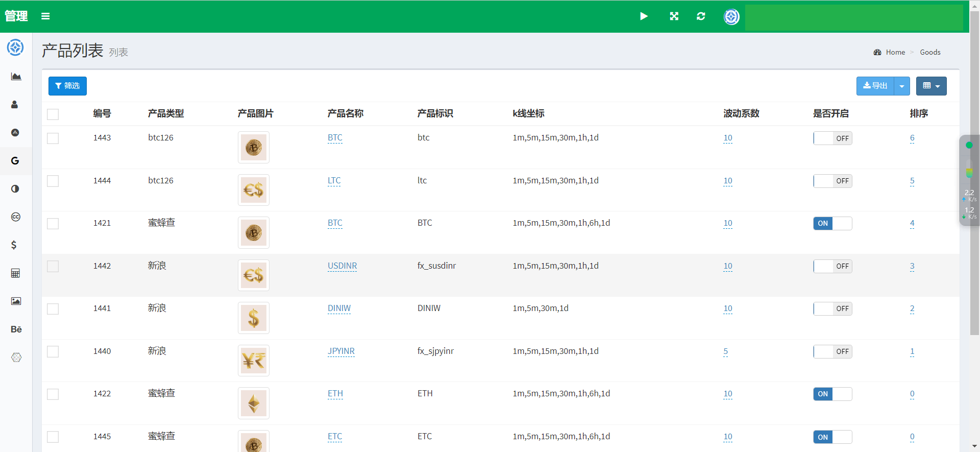Click the play icon in top bar
The image size is (980, 452).
(x=644, y=16)
